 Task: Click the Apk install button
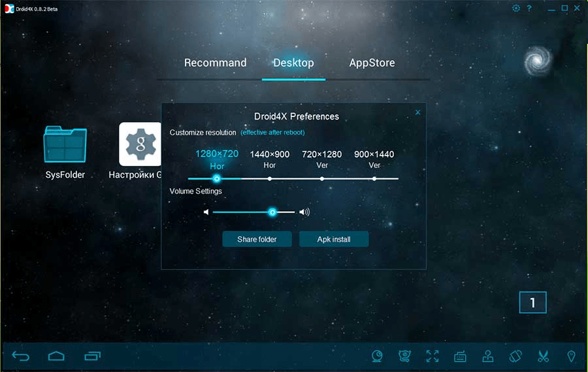[334, 239]
